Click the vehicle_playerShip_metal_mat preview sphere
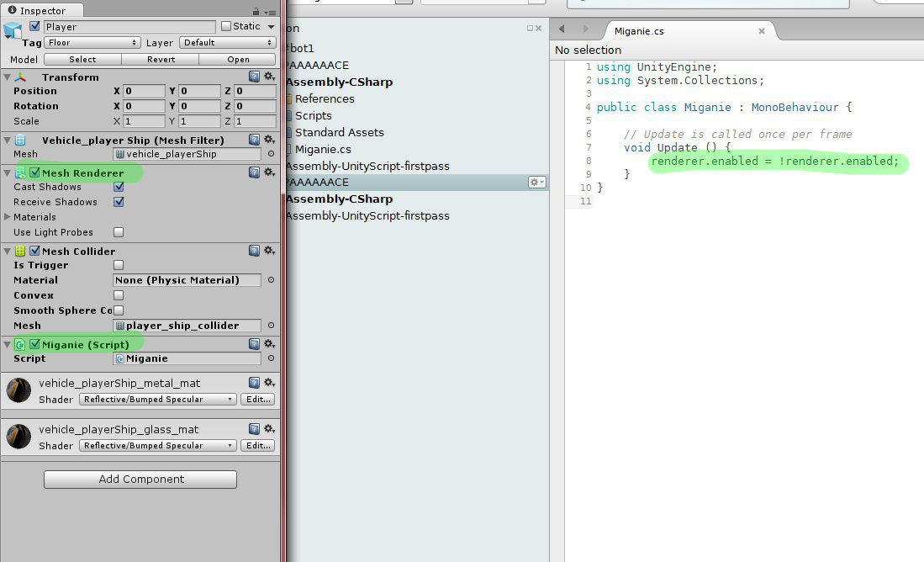This screenshot has width=924, height=562. point(18,390)
